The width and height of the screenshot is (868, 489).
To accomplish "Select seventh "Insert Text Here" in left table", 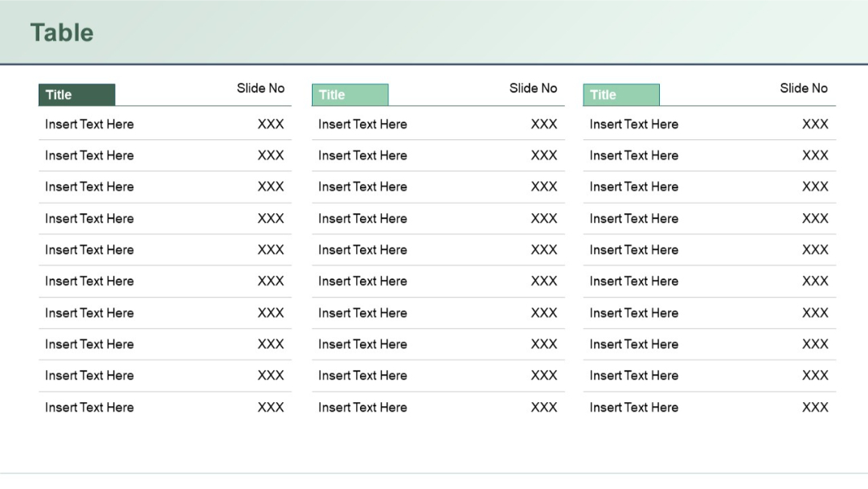I will 89,313.
